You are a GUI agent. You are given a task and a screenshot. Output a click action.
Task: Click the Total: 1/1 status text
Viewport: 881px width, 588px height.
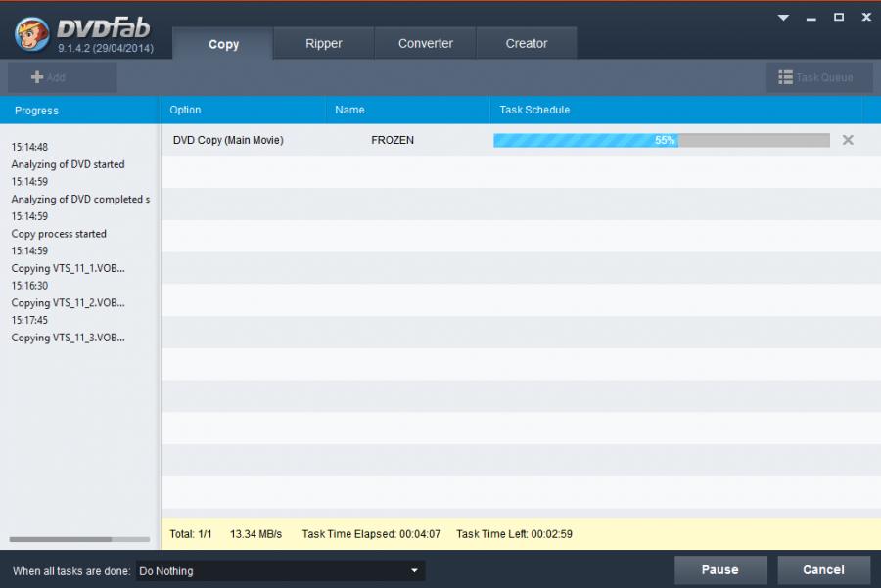tap(191, 534)
